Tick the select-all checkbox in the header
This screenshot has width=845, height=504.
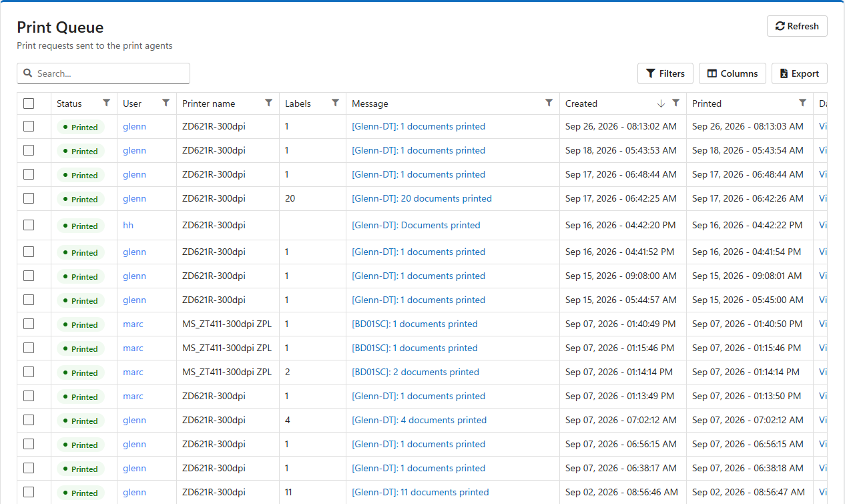pos(29,103)
